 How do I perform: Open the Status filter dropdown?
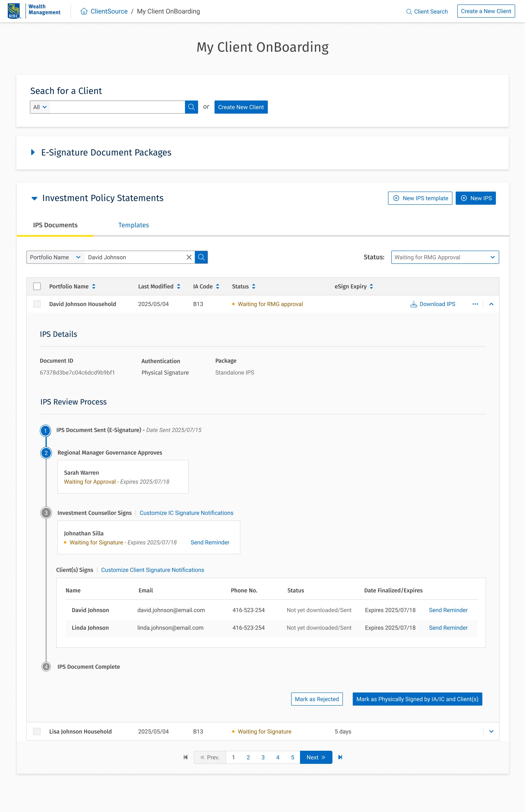pos(445,257)
